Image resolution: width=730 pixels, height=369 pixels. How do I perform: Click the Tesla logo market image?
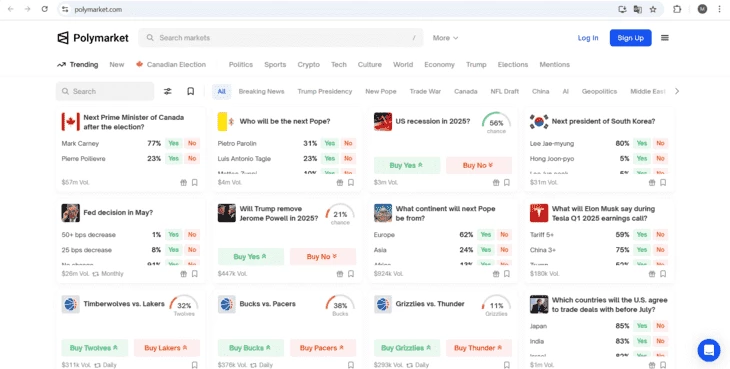(x=539, y=213)
